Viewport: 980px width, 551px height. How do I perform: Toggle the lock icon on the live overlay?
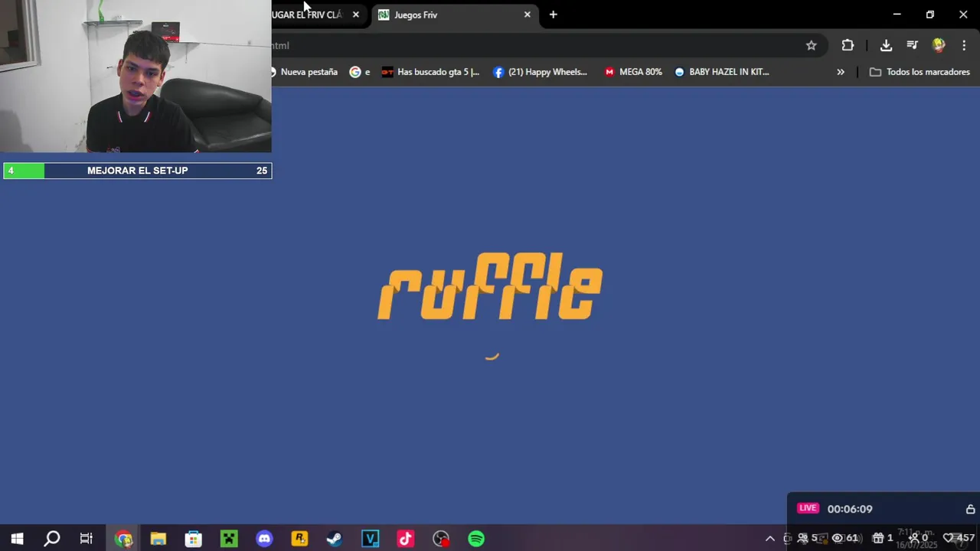[970, 509]
